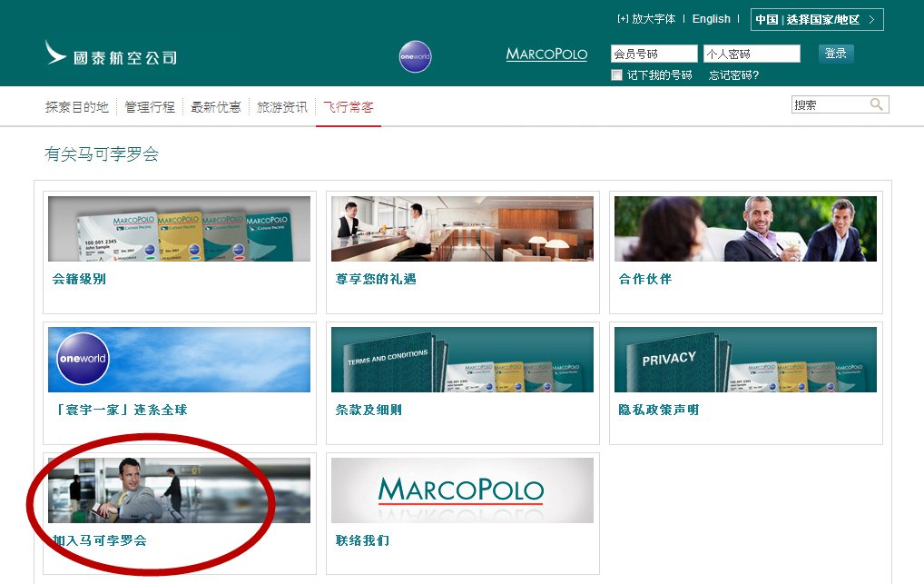Click the oneworld globe icon in the header
This screenshot has height=584, width=924.
pos(415,55)
